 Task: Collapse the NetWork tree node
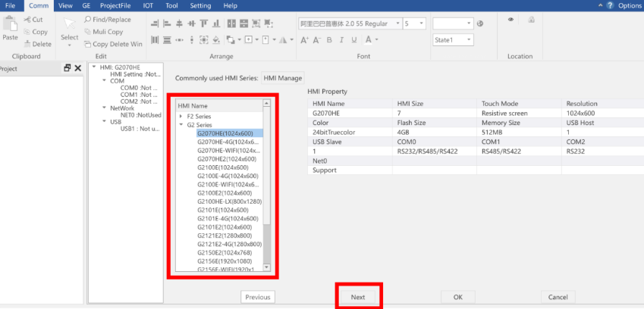pos(105,108)
